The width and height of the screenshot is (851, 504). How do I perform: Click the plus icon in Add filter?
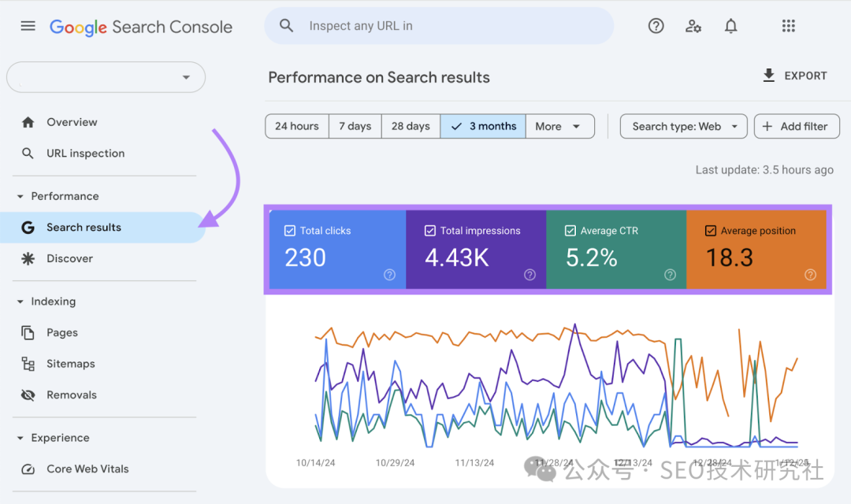[767, 127]
